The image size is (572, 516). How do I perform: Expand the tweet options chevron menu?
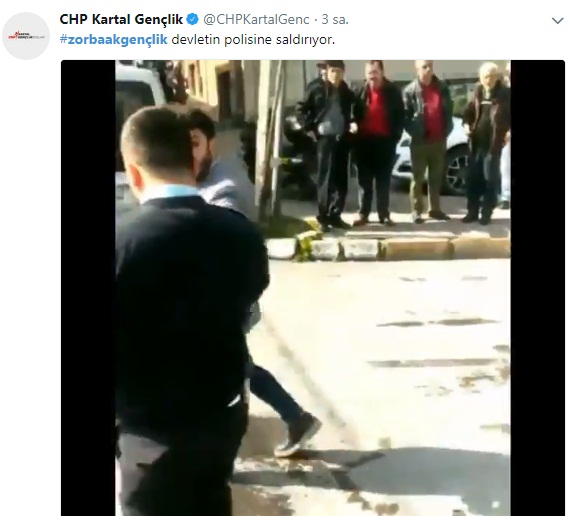(557, 21)
